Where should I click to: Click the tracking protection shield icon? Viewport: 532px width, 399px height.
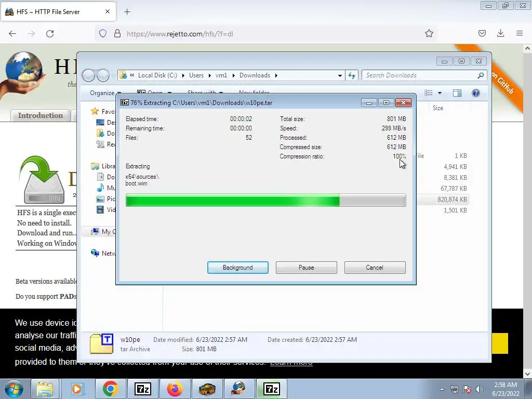103,34
